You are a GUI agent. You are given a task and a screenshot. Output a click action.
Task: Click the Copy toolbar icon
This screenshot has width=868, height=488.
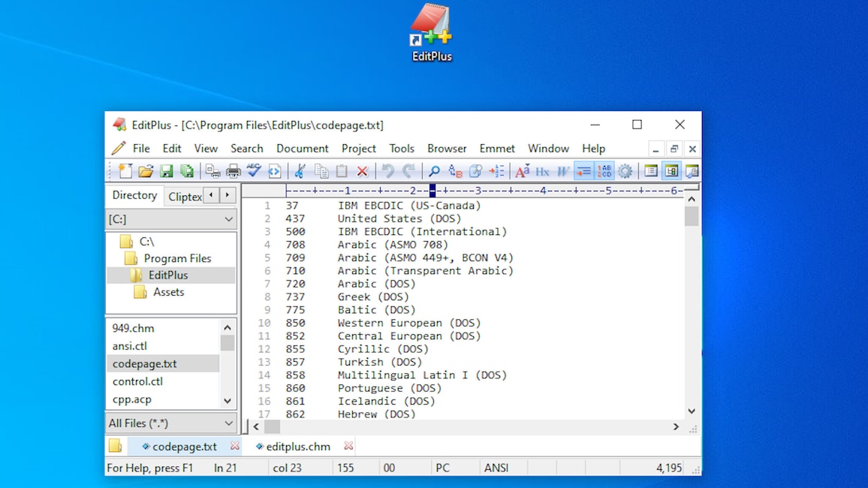pyautogui.click(x=321, y=171)
